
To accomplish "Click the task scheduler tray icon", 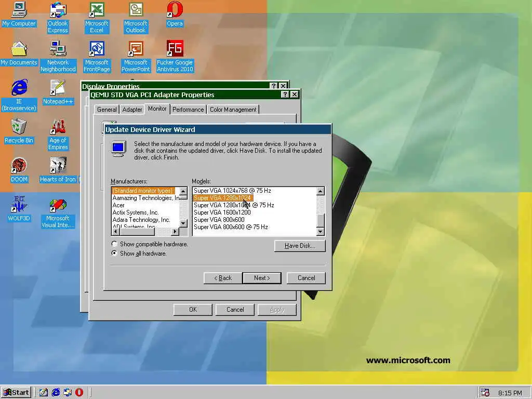I will (x=485, y=393).
